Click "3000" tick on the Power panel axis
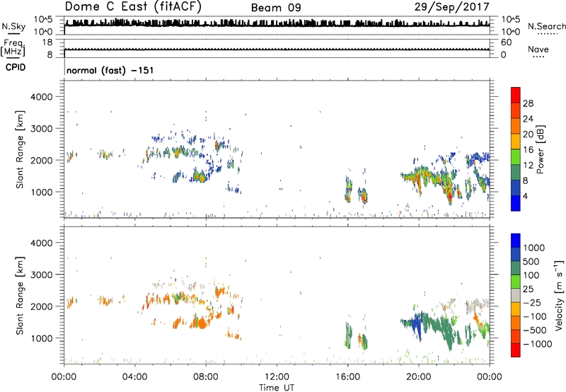The width and height of the screenshot is (566, 392). click(x=41, y=129)
